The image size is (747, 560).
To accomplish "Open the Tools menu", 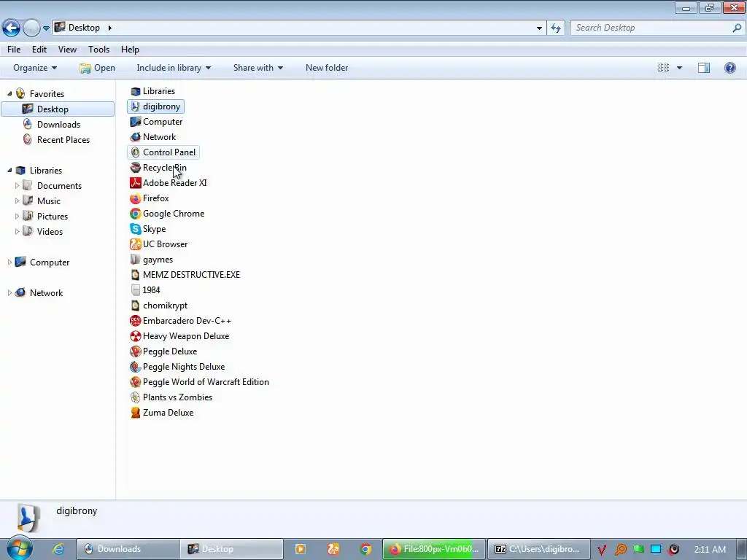I will tap(98, 50).
